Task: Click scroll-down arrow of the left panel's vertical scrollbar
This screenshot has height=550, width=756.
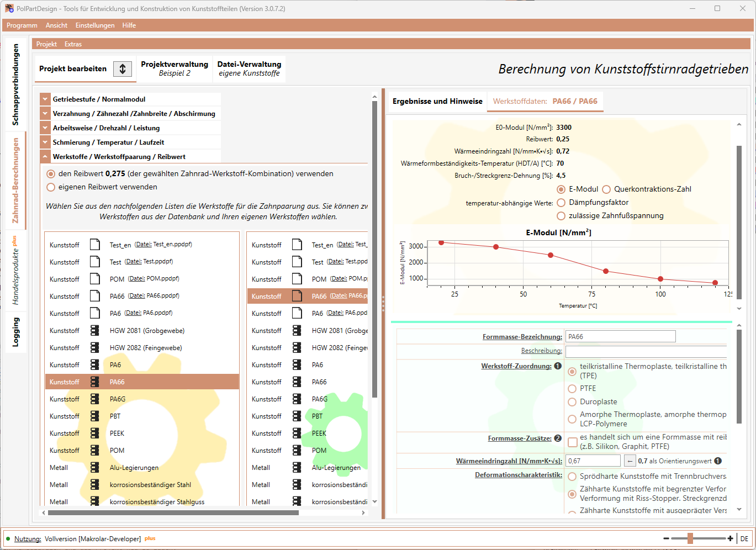Action: [x=374, y=501]
